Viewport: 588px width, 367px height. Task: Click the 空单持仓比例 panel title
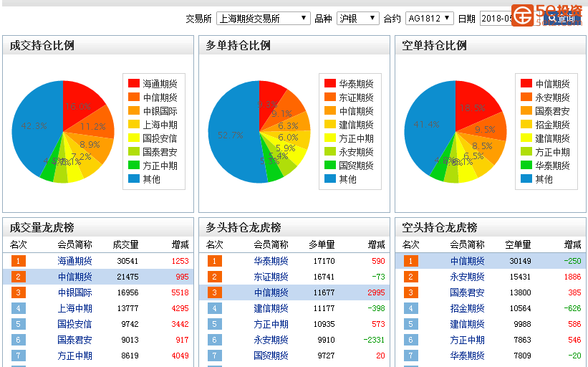[x=434, y=45]
